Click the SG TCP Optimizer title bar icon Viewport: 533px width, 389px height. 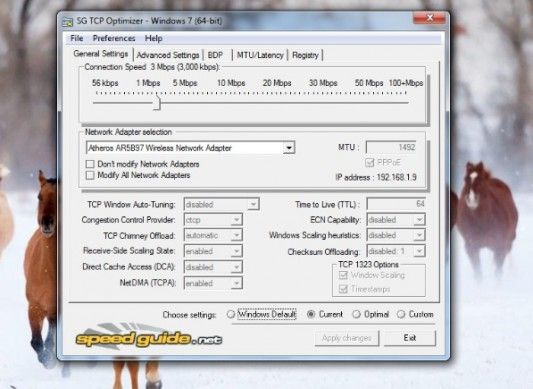67,22
